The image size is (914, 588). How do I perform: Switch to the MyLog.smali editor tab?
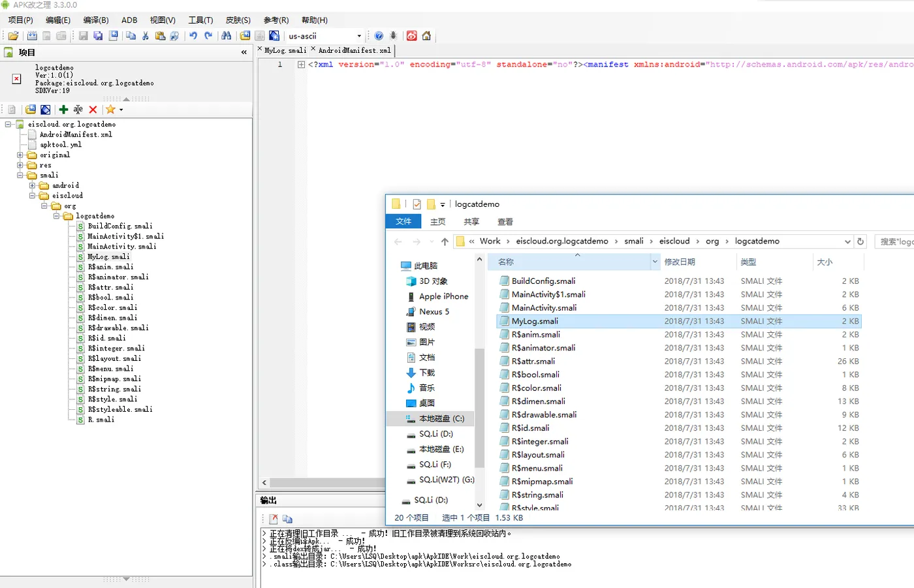[285, 50]
